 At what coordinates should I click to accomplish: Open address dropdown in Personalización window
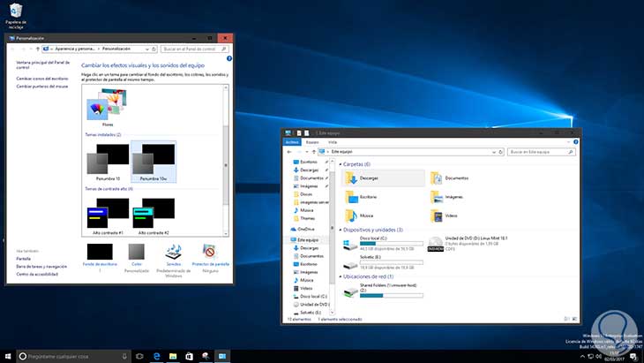(147, 49)
